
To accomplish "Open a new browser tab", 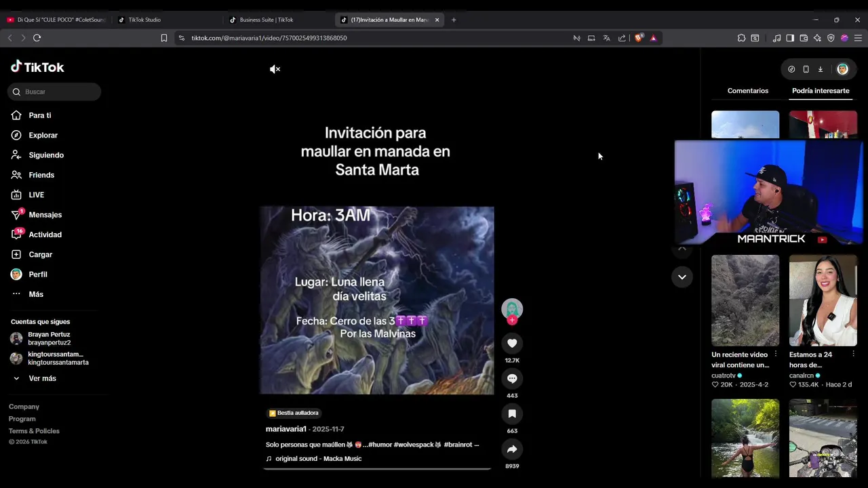I will point(454,20).
